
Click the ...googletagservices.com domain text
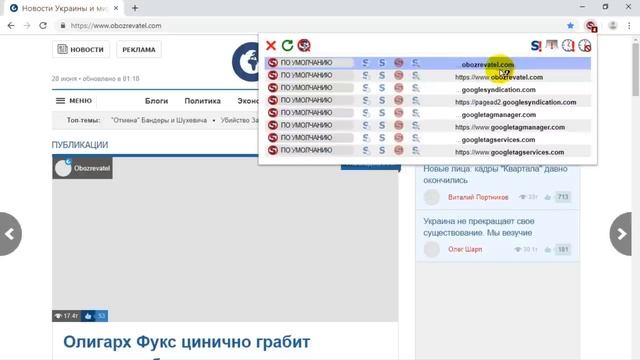[x=496, y=140]
